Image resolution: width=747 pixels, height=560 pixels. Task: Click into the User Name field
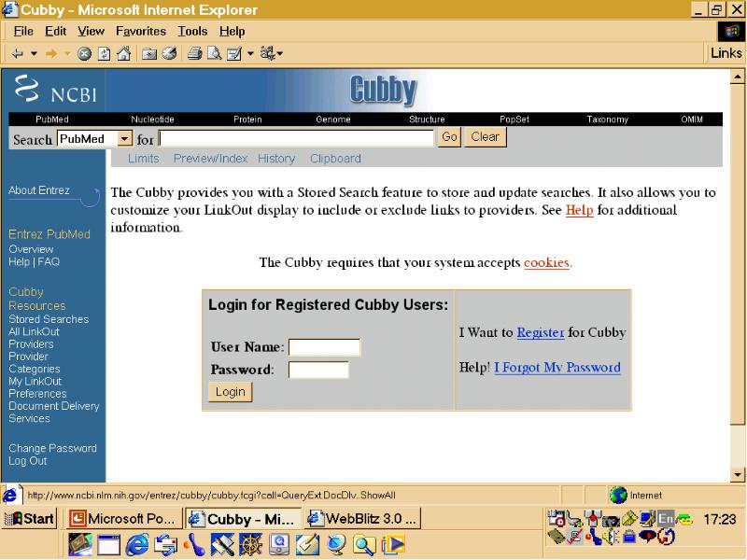coord(324,347)
